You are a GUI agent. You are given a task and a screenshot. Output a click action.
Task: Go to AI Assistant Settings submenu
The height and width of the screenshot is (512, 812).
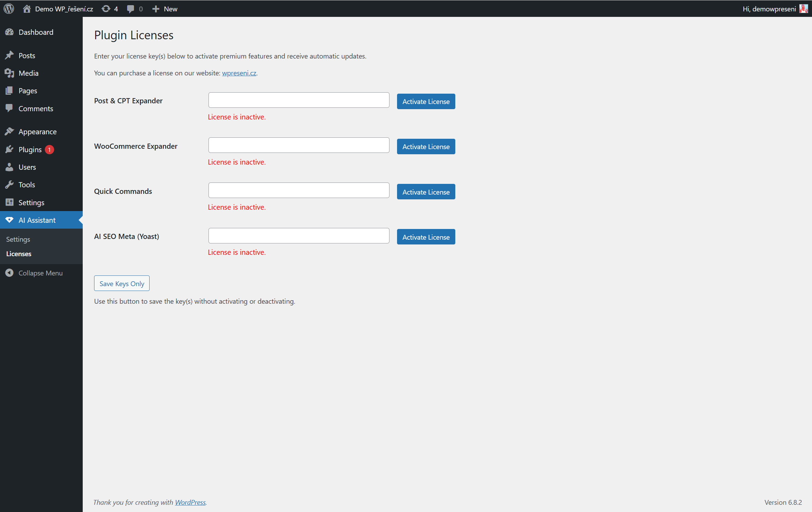[18, 239]
